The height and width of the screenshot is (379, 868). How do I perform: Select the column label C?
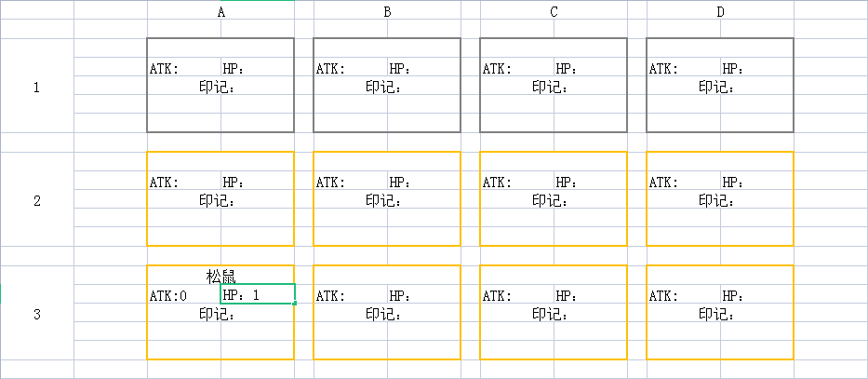click(554, 12)
